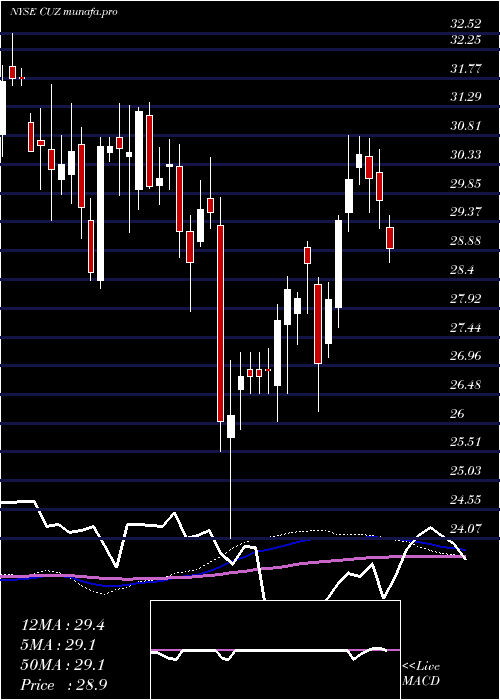The image size is (500, 700).
Task: Click the 5MA : 29.1 readout
Action: coord(58,645)
